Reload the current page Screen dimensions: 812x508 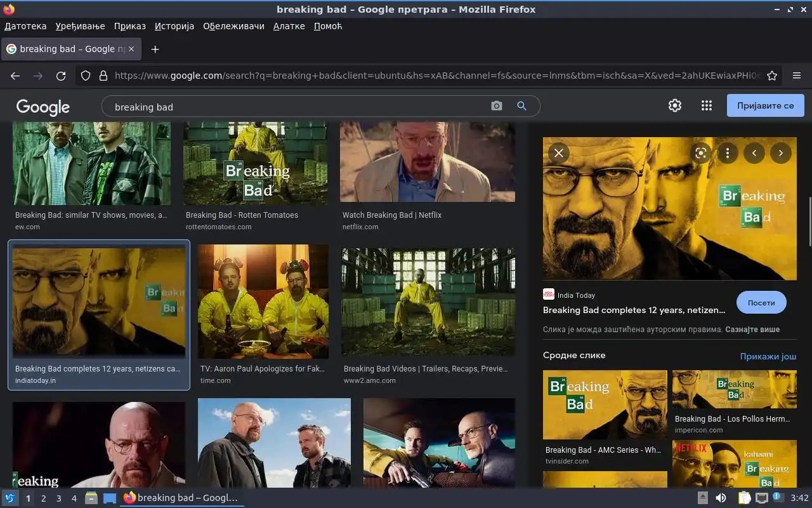[x=61, y=76]
